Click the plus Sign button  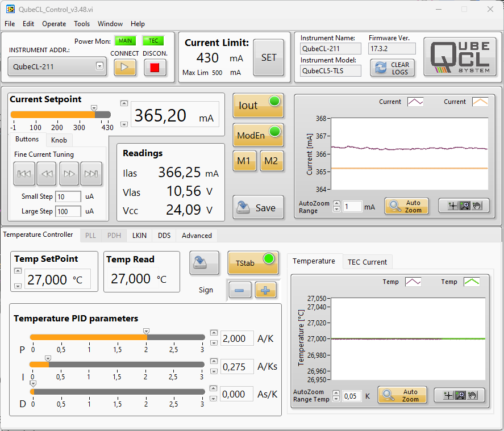point(265,290)
